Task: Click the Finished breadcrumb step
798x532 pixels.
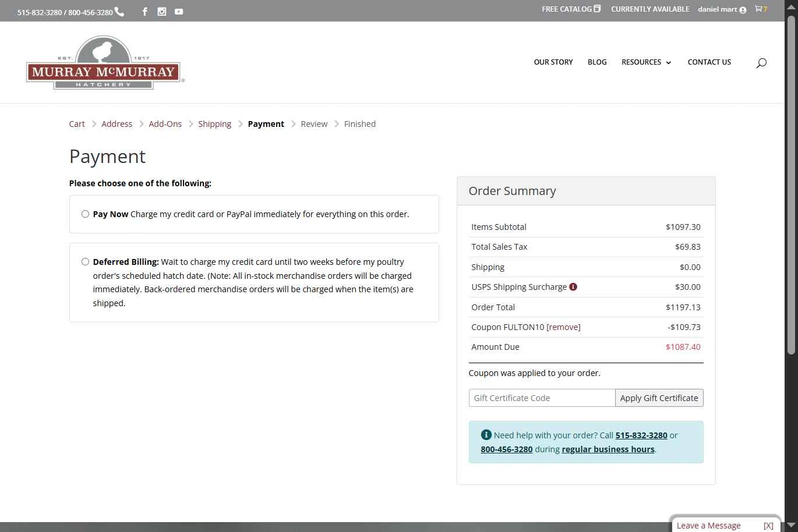Action: click(x=359, y=124)
